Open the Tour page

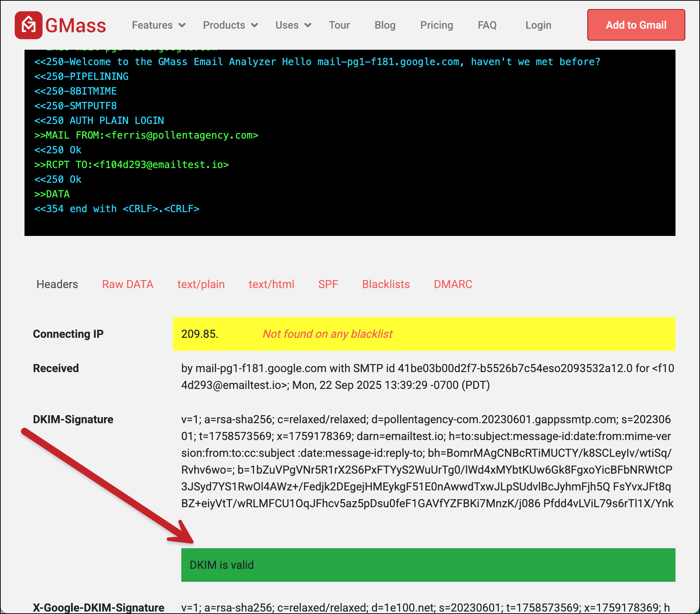click(339, 25)
